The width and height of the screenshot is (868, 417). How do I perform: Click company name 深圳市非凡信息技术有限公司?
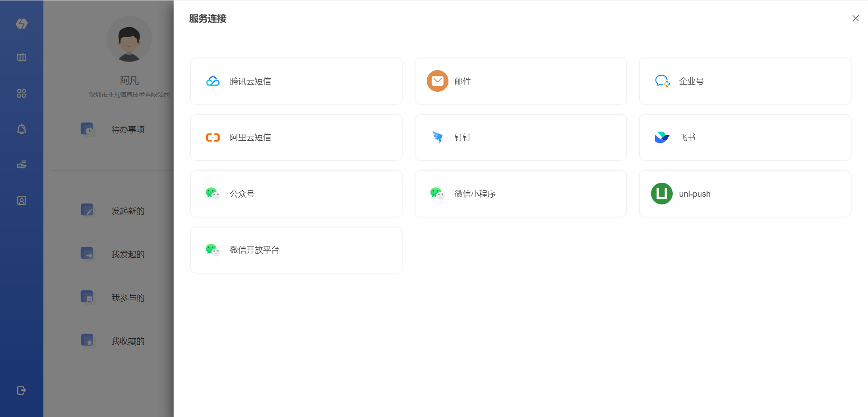129,95
